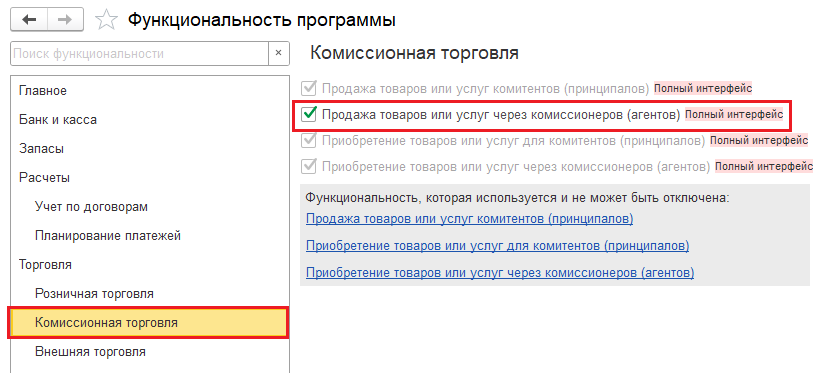Screen dimensions: 822x373
Task: Toggle Продажа товаров или услуг комитентов checkbox
Action: click(x=309, y=88)
